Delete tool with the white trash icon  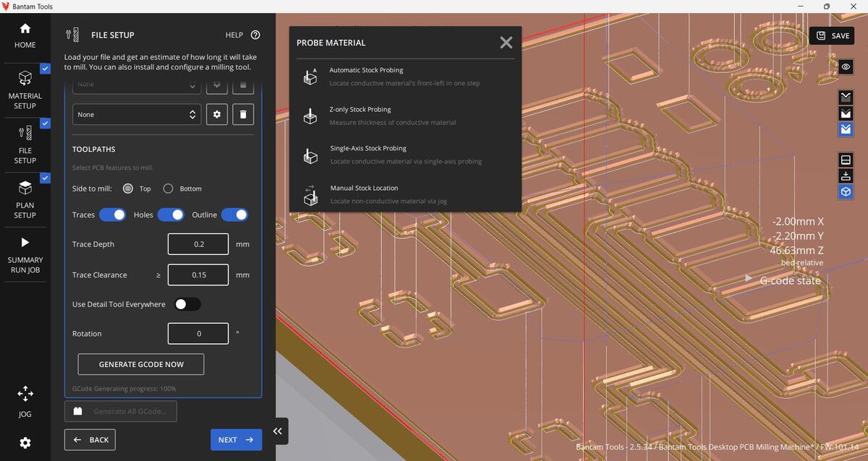[x=243, y=114]
